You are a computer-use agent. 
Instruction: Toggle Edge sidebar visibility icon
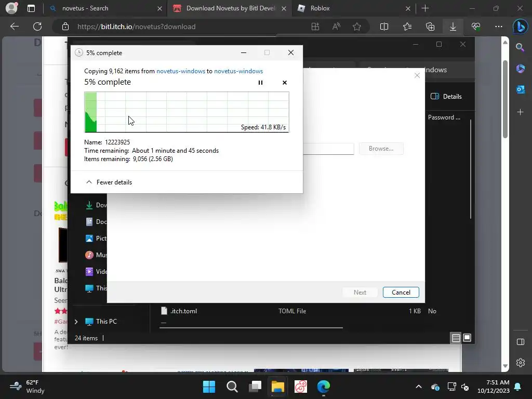(x=520, y=342)
